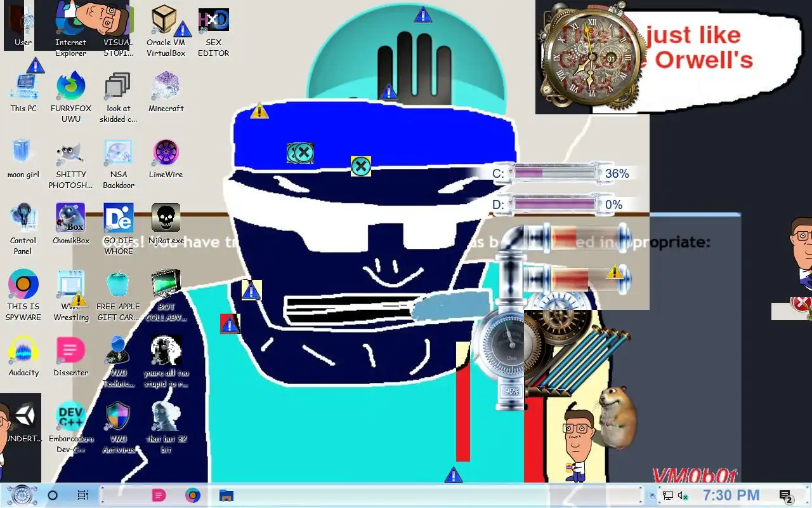Open the VM0 Antivirus shield icon

[119, 427]
